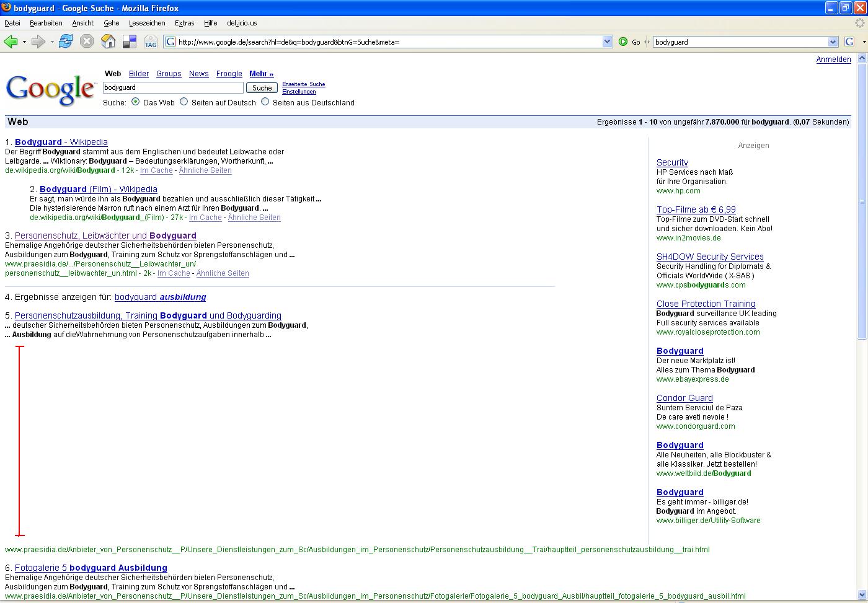The height and width of the screenshot is (603, 868).
Task: Click the Stop loading button
Action: 87,42
